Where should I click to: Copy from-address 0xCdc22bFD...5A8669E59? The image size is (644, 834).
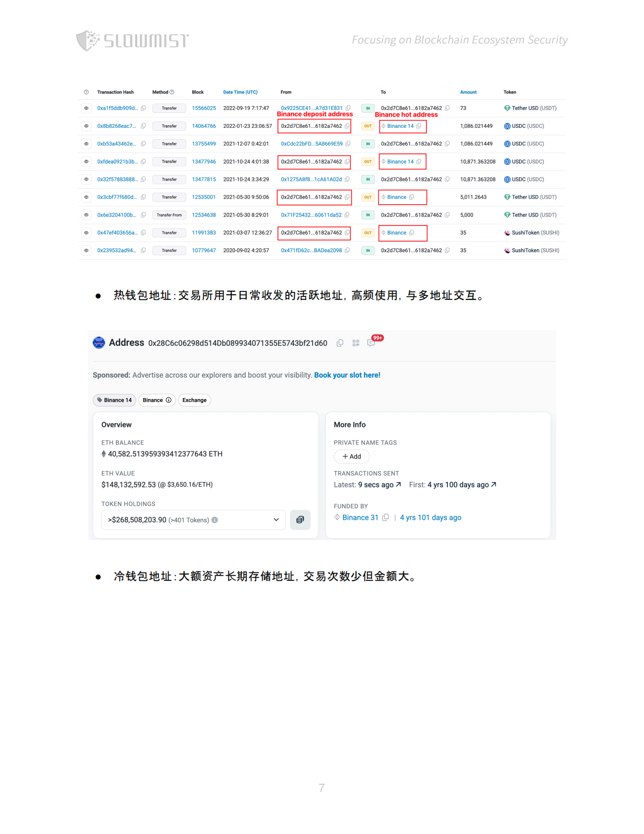(x=348, y=144)
